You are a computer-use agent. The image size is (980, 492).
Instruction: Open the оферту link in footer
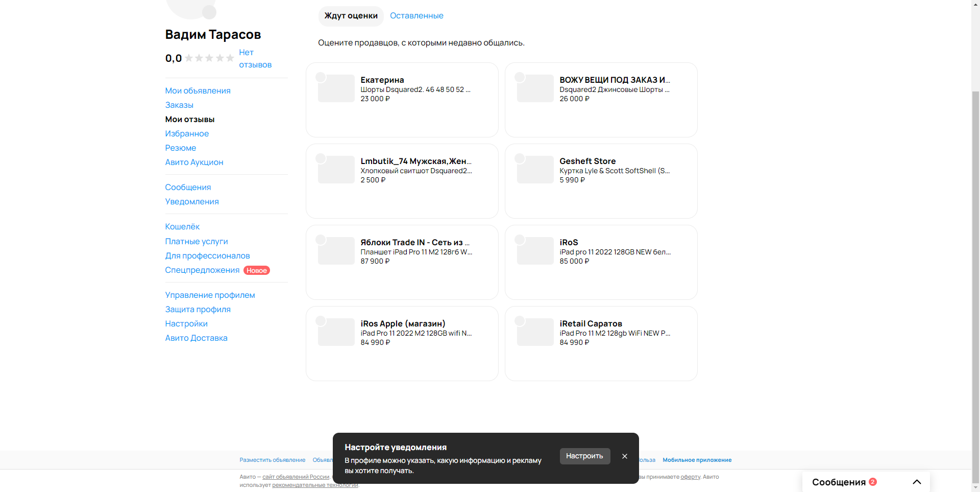tap(690, 477)
